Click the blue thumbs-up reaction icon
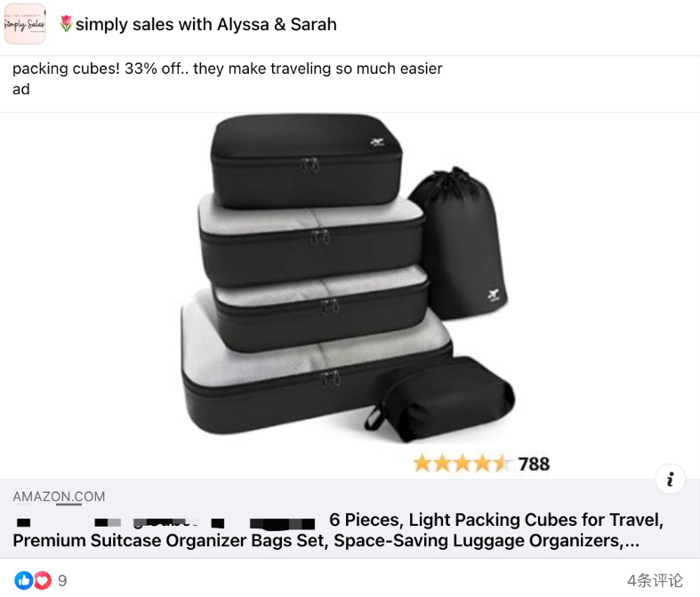 click(23, 580)
